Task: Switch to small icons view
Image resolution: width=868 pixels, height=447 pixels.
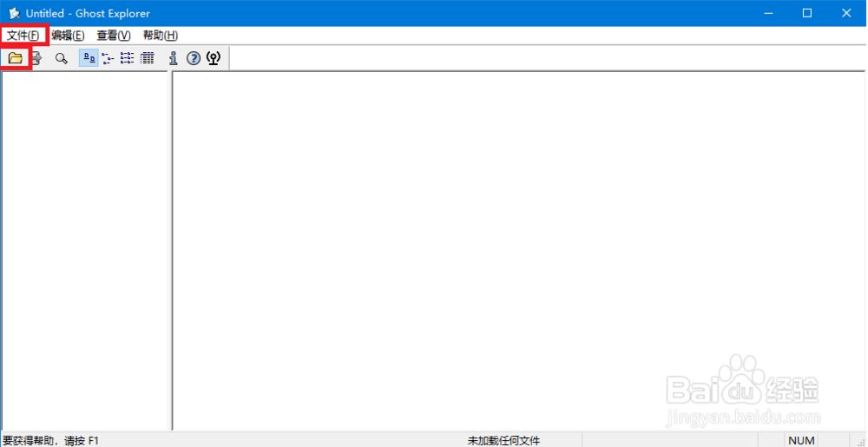Action: coord(108,58)
